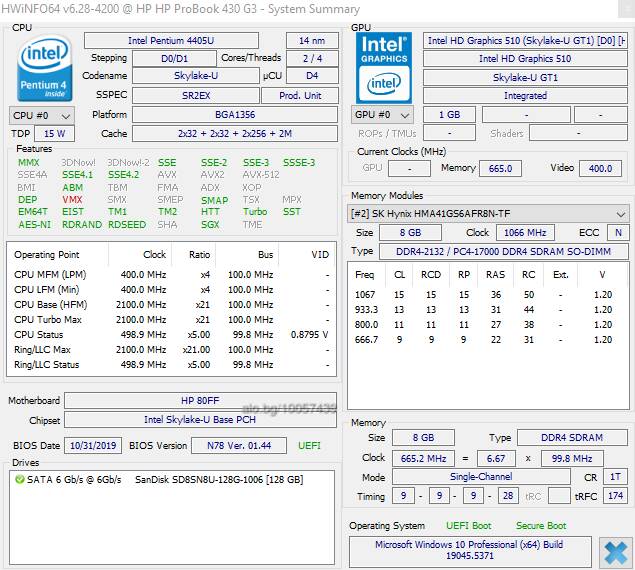Click the VMX feature label
This screenshot has height=570, width=635.
pos(72,200)
